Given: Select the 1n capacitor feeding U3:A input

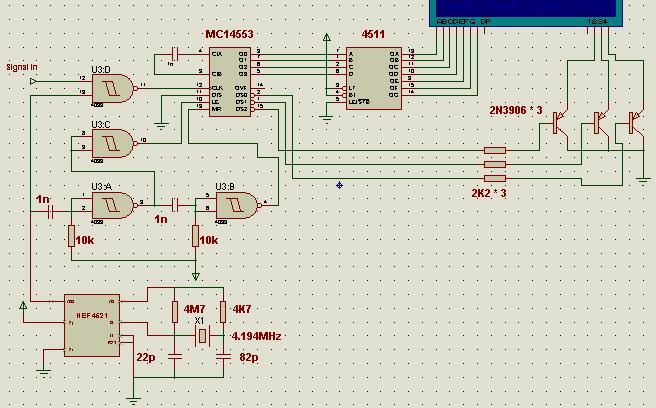Looking at the screenshot, I should point(51,212).
